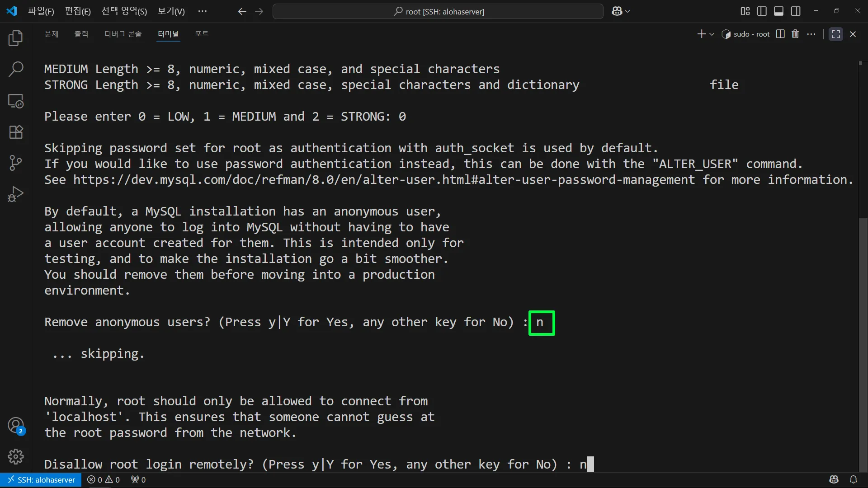Expand new terminal launch profile dropdown
This screenshot has height=488, width=868.
[712, 34]
